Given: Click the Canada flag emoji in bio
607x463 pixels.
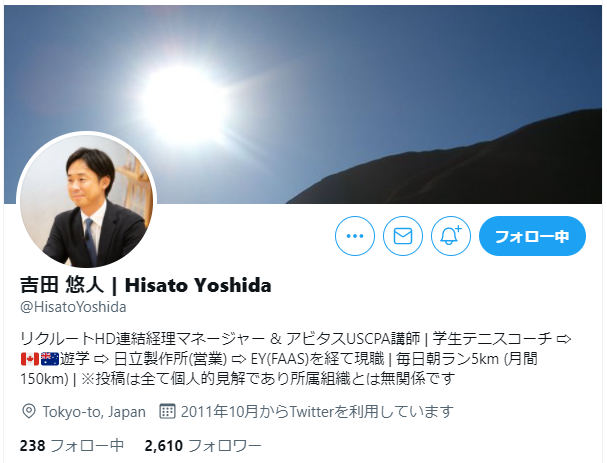Looking at the screenshot, I should (x=30, y=359).
